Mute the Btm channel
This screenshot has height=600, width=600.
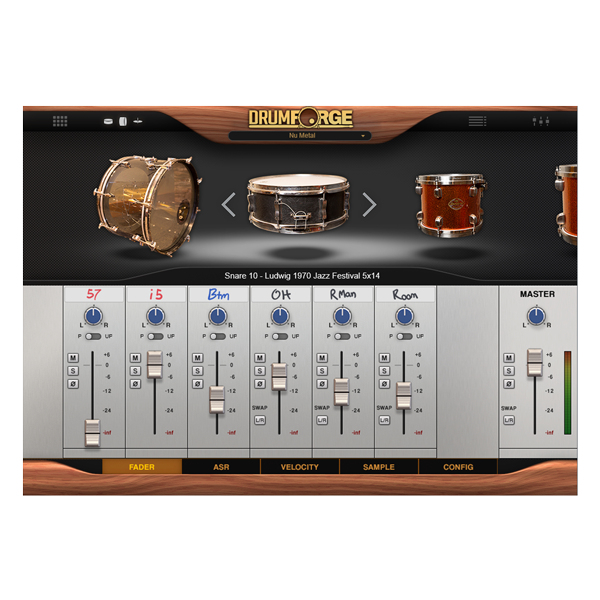tap(197, 358)
